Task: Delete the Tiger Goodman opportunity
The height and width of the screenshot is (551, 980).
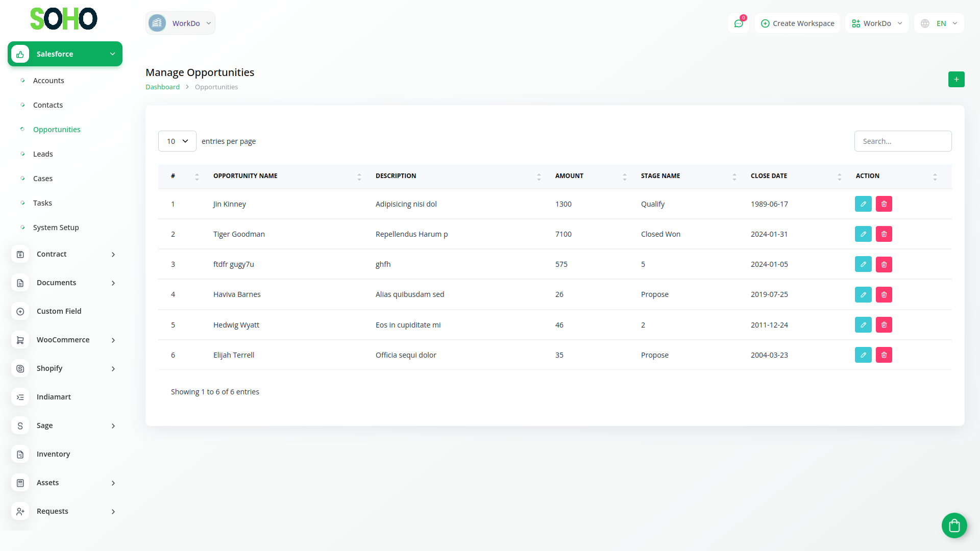Action: pos(884,234)
